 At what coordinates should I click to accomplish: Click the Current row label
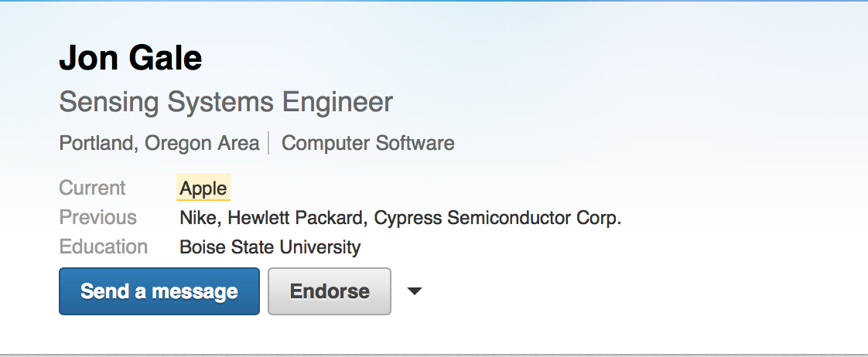pyautogui.click(x=92, y=188)
